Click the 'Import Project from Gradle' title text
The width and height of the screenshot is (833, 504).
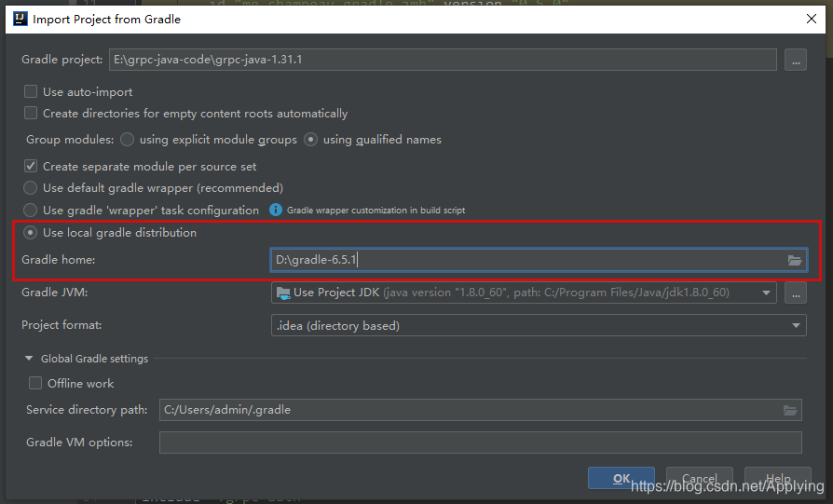tap(107, 20)
